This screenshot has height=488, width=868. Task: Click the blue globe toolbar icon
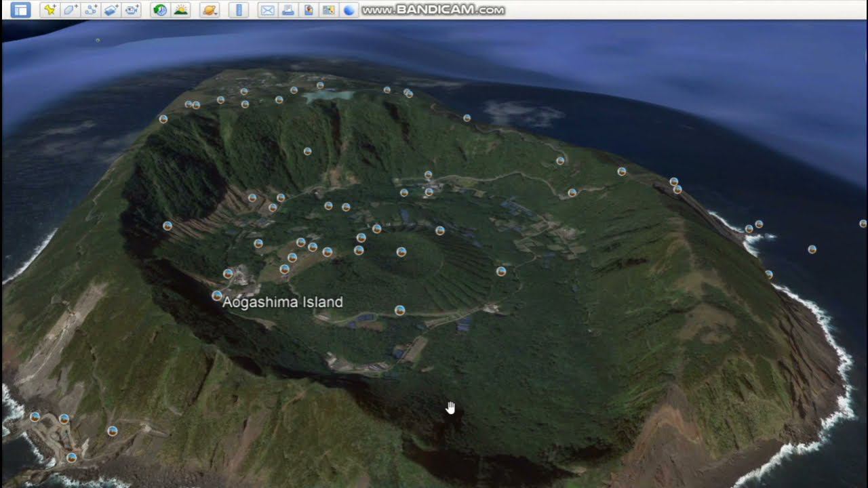(349, 10)
